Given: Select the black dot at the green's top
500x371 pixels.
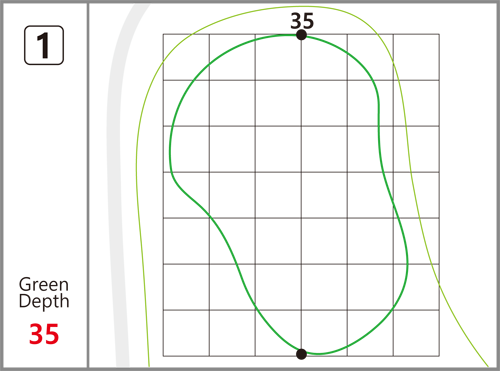Looking at the screenshot, I should [x=301, y=35].
